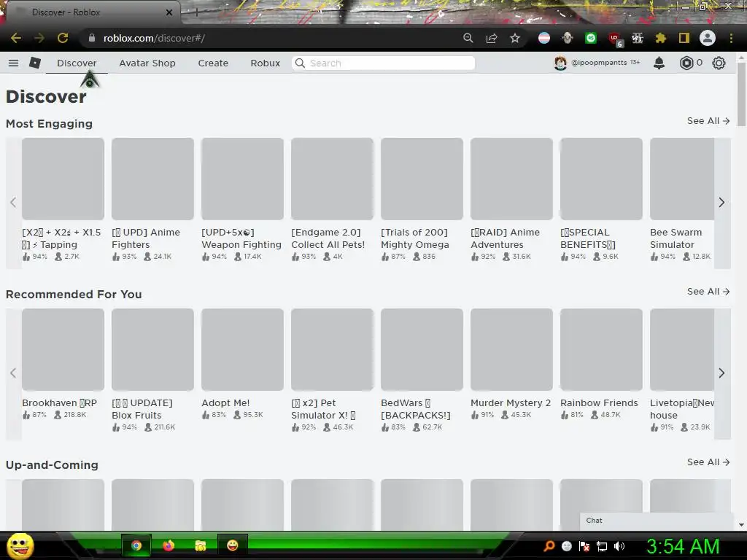
Task: Click the green square extension icon
Action: [591, 38]
